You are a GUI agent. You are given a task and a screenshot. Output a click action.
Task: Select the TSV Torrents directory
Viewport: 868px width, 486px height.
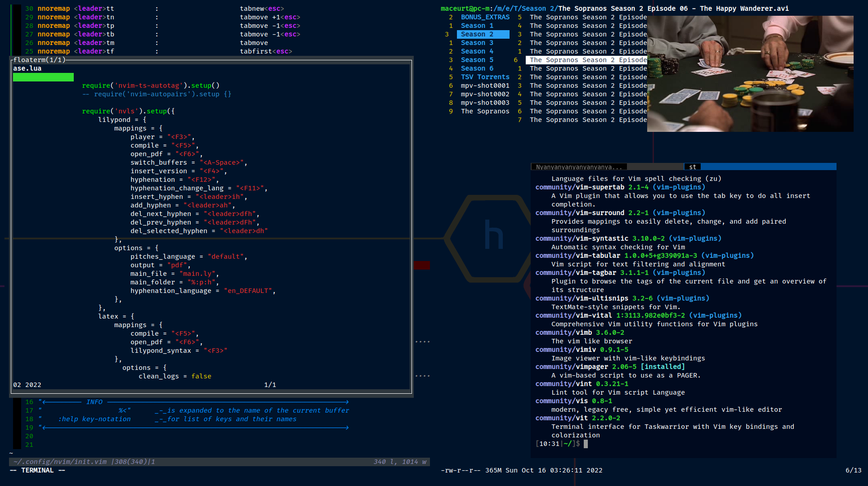pyautogui.click(x=485, y=77)
